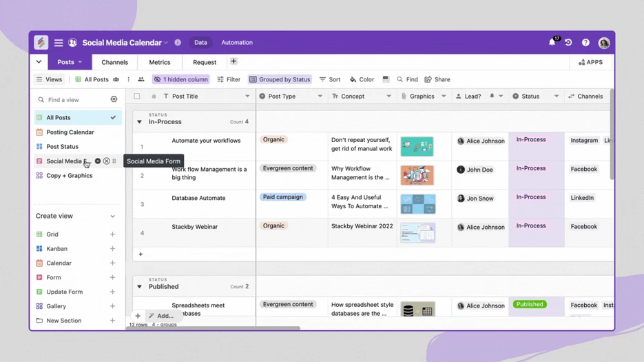Click the notifications bell icon
This screenshot has width=644, height=362.
tap(552, 43)
